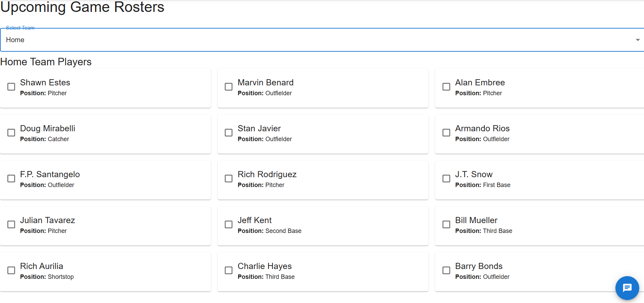Select Rich Rodriguez pitcher checkbox
The image size is (644, 303).
229,179
